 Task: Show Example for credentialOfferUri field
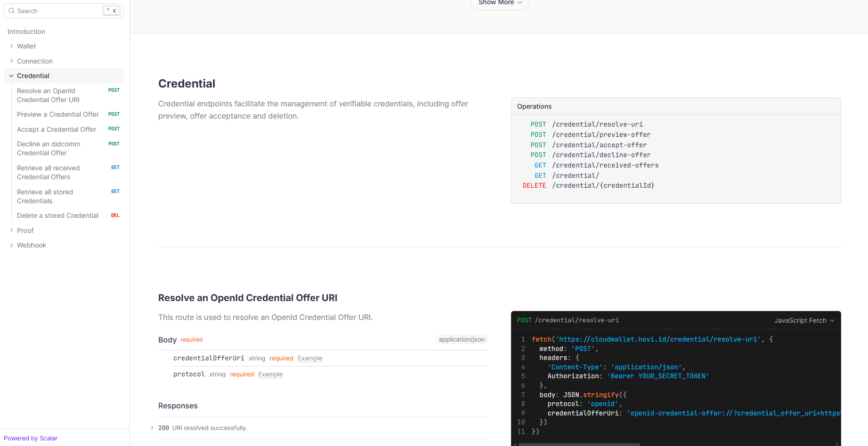tap(310, 358)
